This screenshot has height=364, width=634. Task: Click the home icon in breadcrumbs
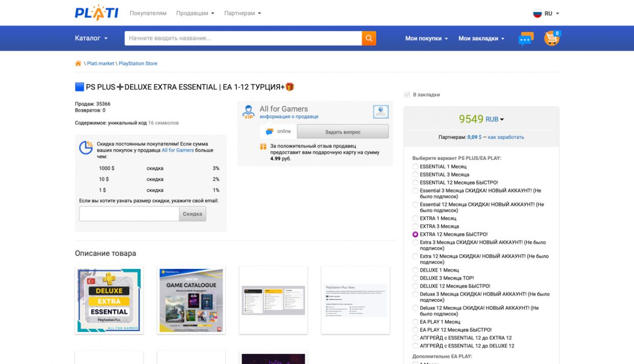[x=78, y=63]
